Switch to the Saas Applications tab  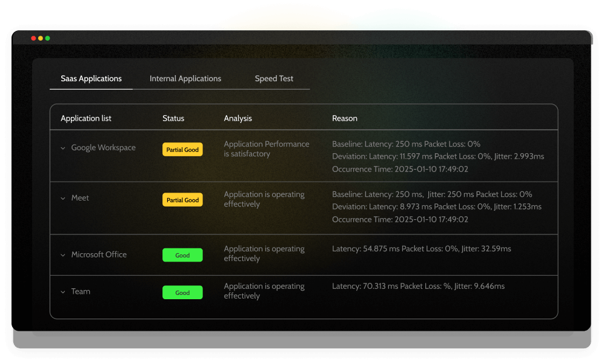tap(91, 79)
